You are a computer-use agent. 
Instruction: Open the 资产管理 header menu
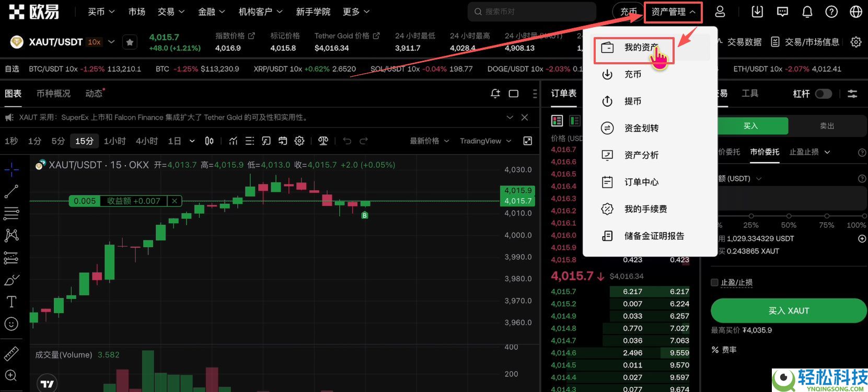(673, 11)
